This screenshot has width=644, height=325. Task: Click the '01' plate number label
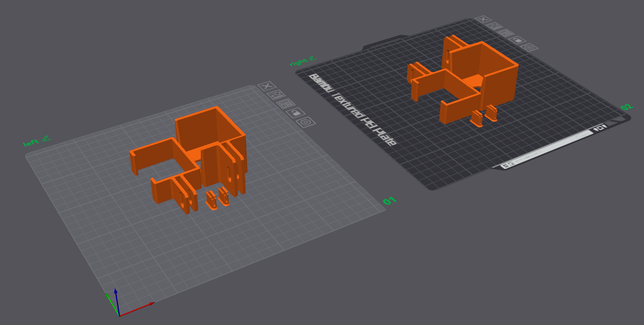389,201
